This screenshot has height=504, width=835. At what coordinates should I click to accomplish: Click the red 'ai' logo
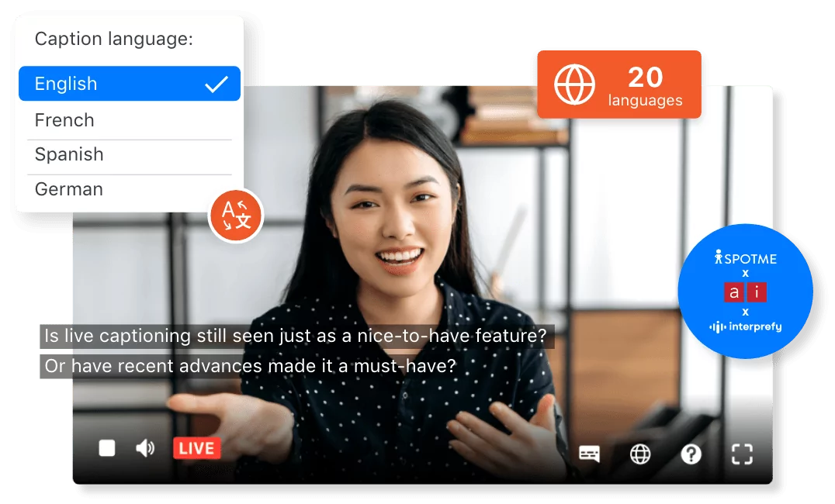tap(745, 292)
